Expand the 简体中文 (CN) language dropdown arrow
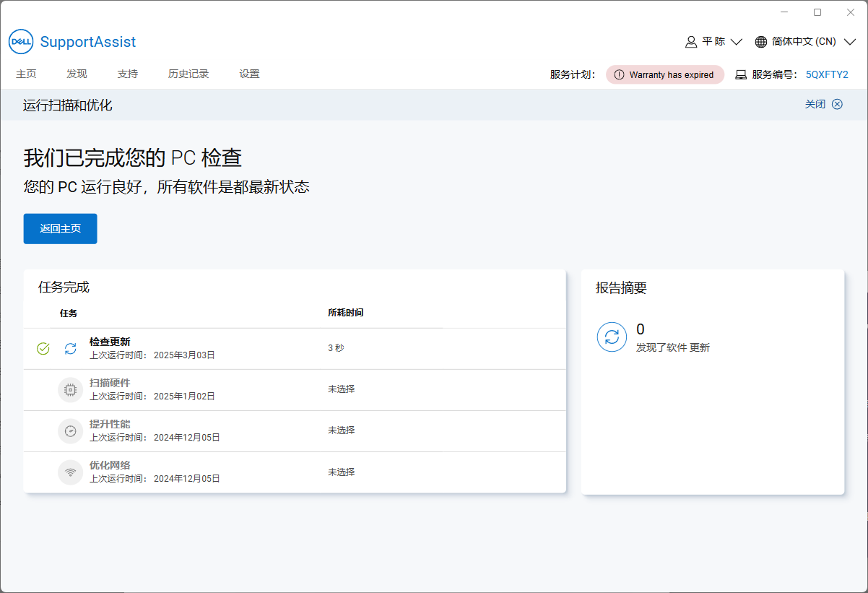The height and width of the screenshot is (593, 868). (849, 42)
